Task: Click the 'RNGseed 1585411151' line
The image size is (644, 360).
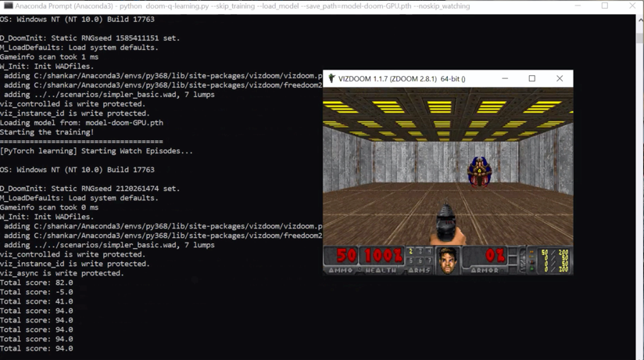Action: tap(90, 38)
